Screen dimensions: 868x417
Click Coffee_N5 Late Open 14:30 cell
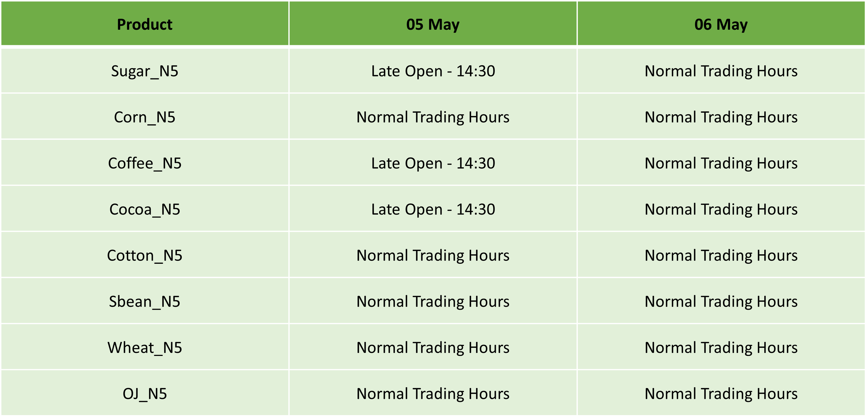(x=433, y=163)
